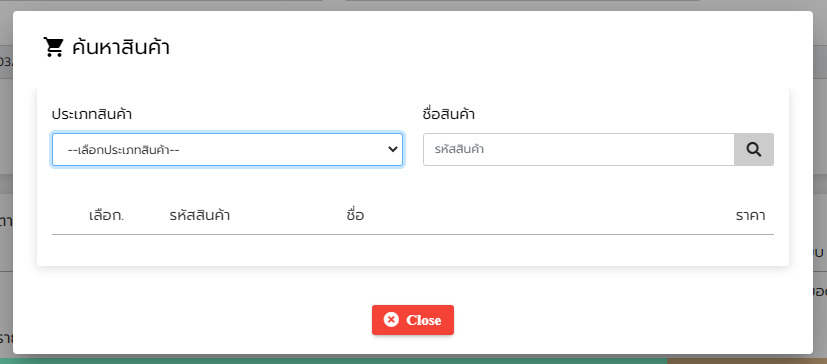Click the ราคา column header
The width and height of the screenshot is (827, 364).
coord(751,215)
